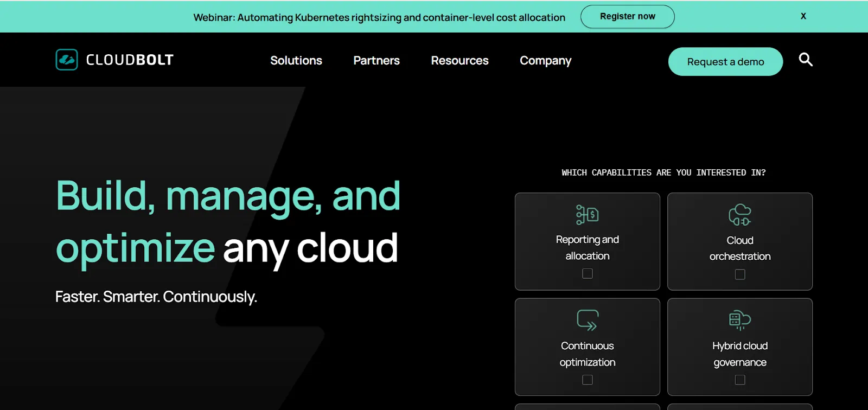
Task: Select the Hybrid cloud governance card label
Action: click(x=740, y=354)
